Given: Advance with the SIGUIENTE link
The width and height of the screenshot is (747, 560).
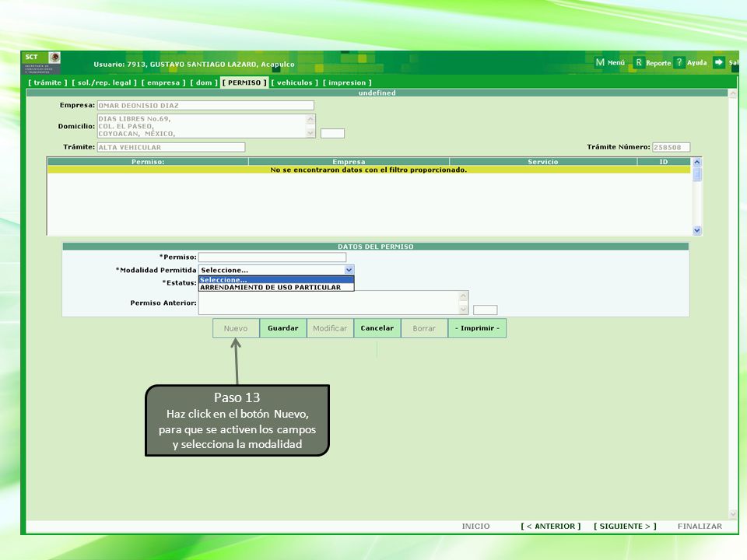Looking at the screenshot, I should tap(625, 527).
